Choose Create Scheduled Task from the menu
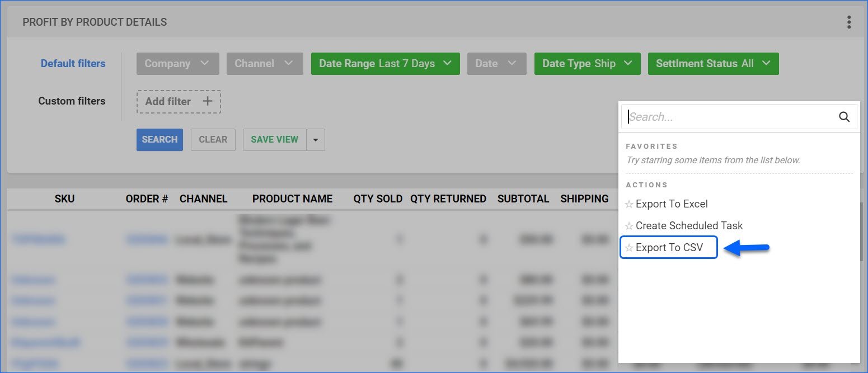 coord(689,225)
